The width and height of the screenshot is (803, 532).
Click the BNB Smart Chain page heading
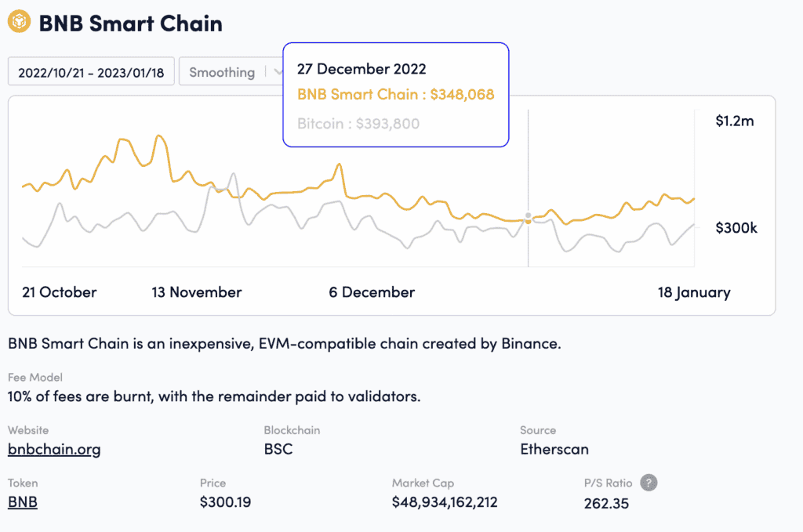(131, 24)
